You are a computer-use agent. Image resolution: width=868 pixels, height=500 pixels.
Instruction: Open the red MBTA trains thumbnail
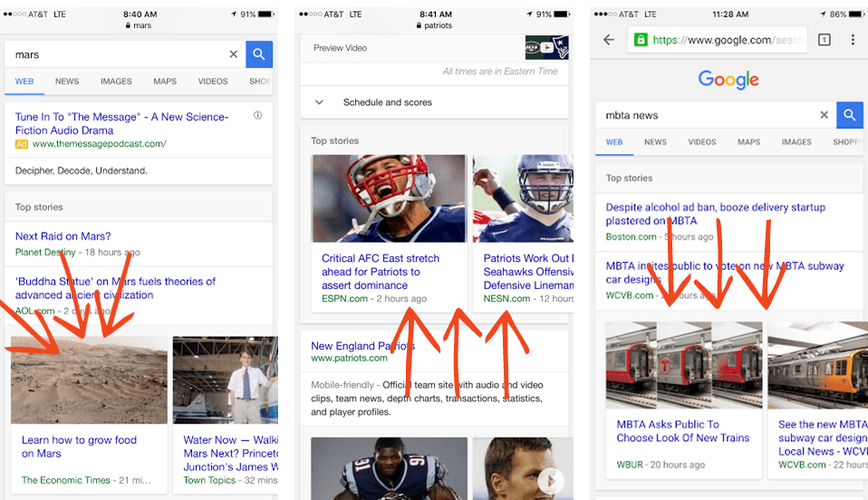[684, 365]
